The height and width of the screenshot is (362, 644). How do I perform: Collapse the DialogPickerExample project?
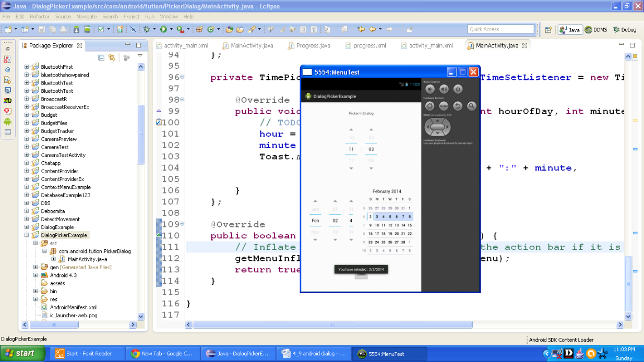point(27,235)
